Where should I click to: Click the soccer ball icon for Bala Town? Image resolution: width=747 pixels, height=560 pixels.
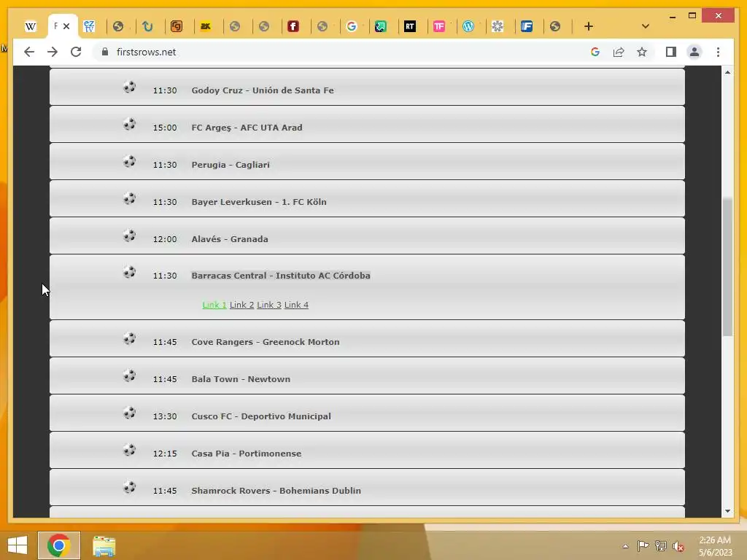(130, 376)
